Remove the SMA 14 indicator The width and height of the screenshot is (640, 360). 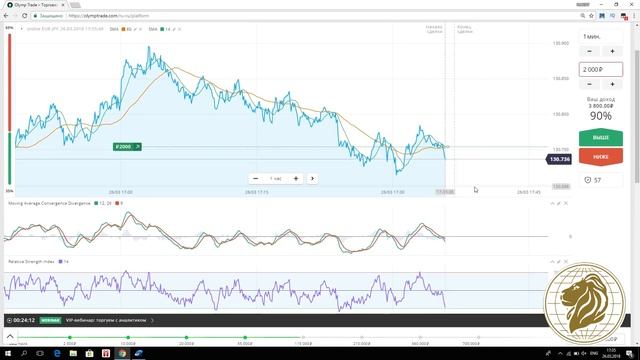(x=179, y=29)
